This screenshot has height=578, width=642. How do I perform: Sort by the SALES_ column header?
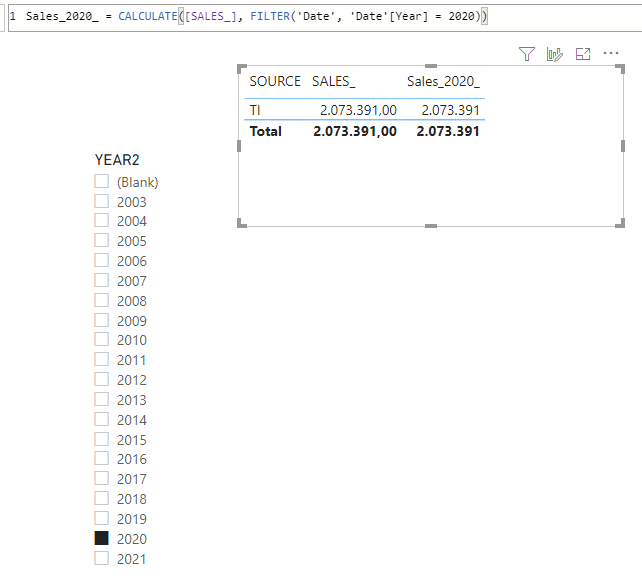334,81
